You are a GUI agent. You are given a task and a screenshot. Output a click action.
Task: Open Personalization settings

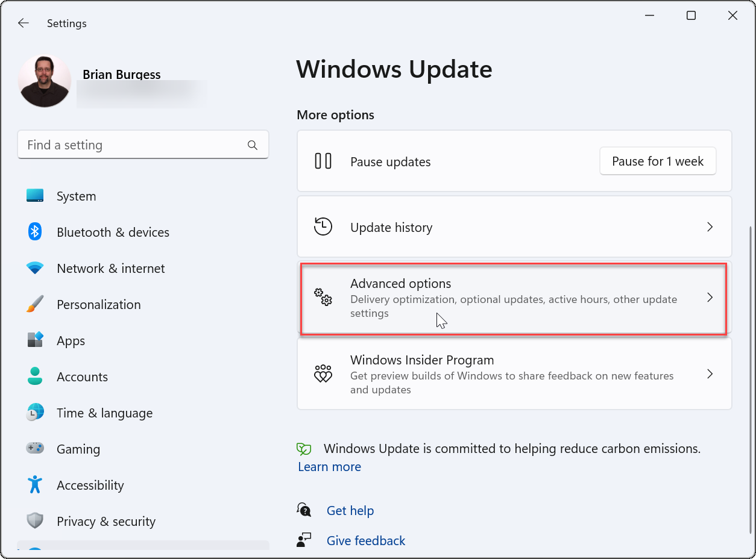tap(35, 304)
